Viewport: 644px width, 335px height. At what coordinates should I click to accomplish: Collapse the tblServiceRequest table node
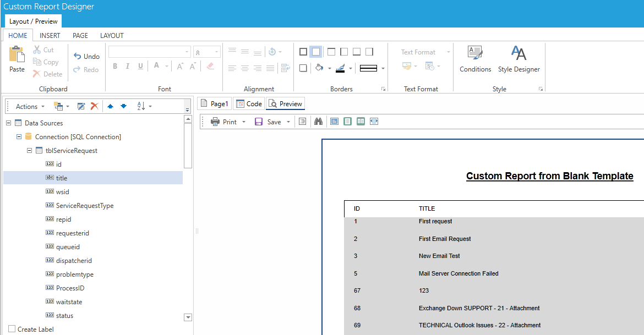[x=29, y=150]
